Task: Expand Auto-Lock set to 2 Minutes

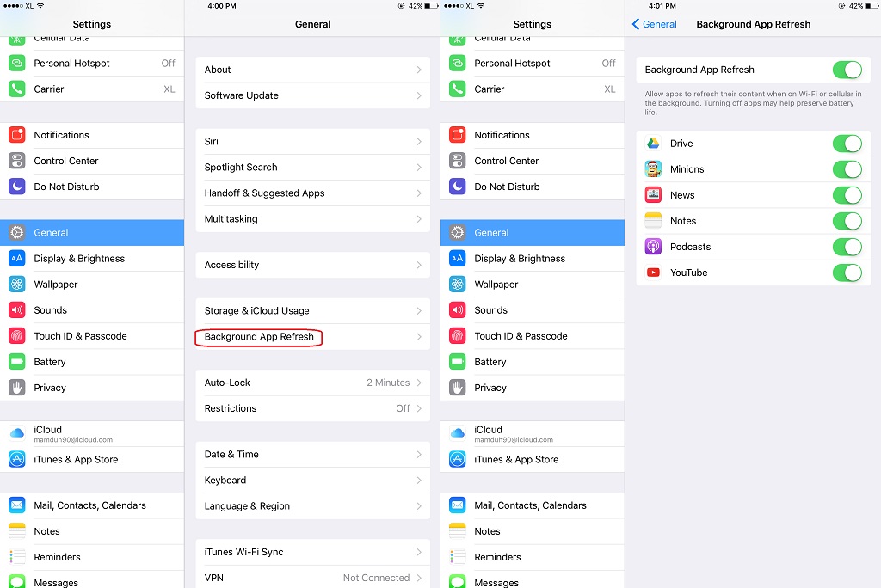Action: (x=313, y=383)
